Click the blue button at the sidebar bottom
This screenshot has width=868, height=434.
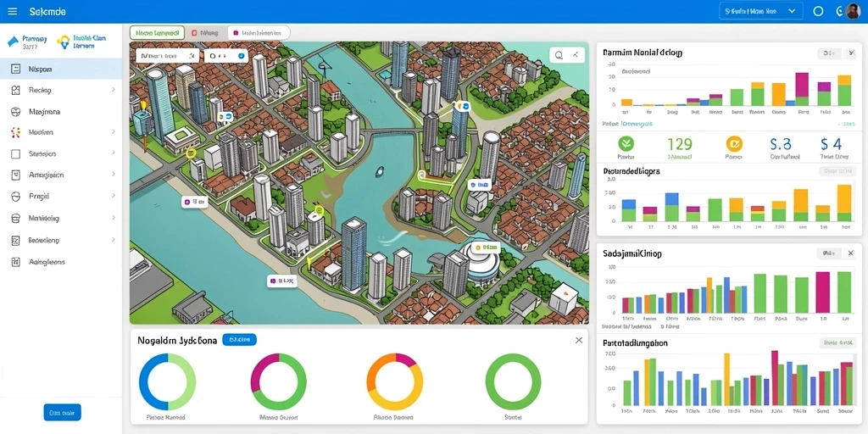(63, 413)
